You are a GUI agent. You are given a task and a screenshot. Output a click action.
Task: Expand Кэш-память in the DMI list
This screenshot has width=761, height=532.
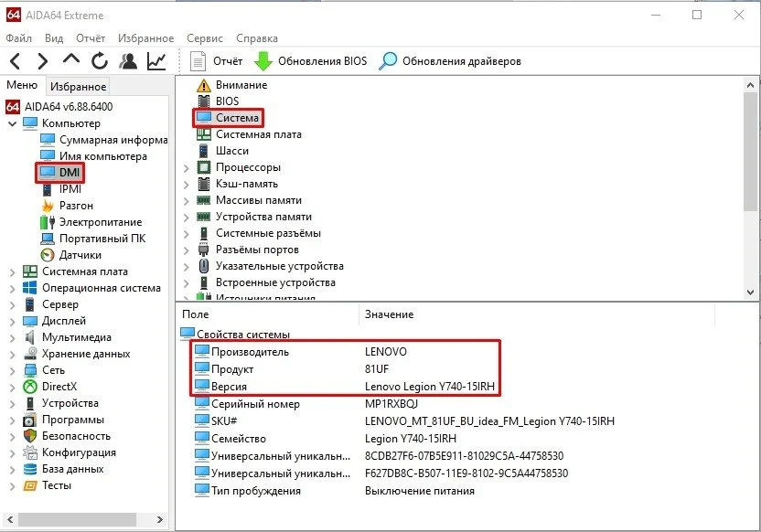pos(187,185)
